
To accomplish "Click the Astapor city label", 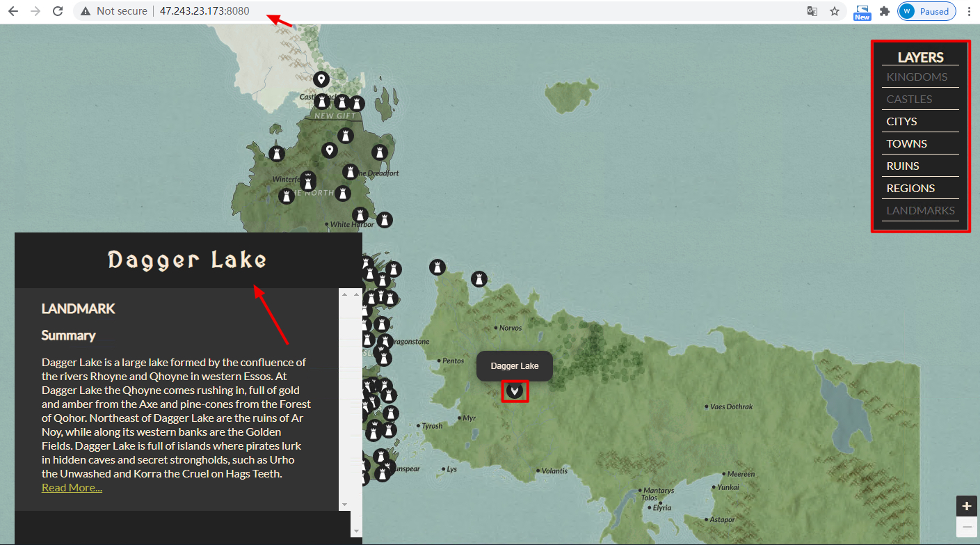I will [722, 520].
